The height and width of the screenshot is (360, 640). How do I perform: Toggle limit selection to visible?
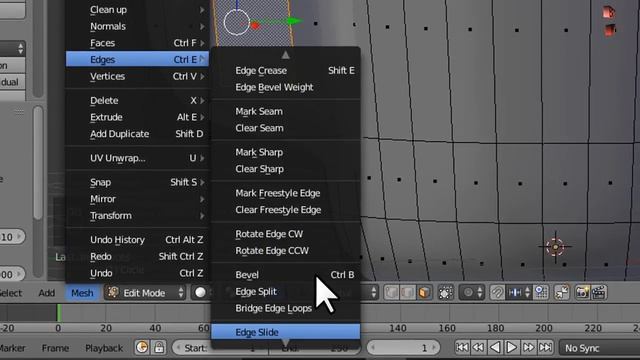coord(445,292)
